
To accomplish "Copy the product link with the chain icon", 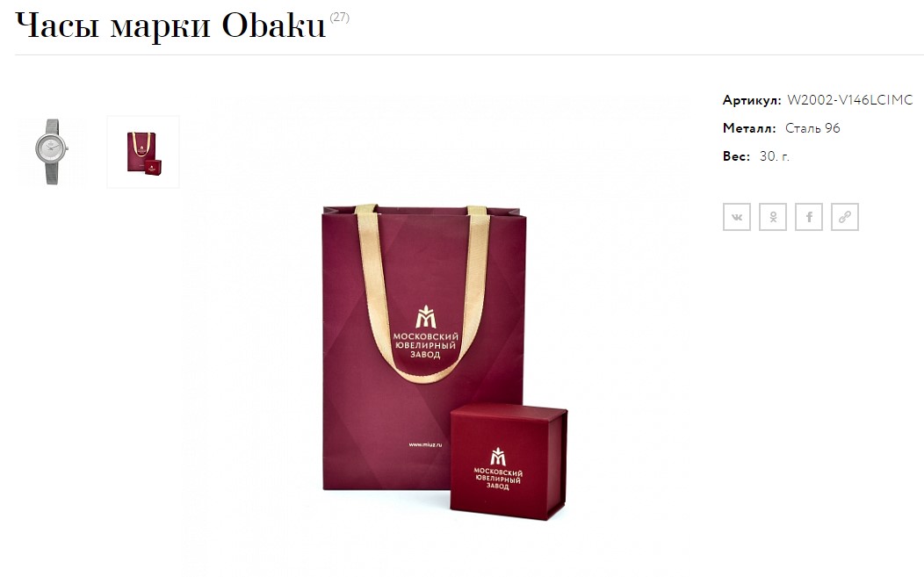I will (x=844, y=217).
